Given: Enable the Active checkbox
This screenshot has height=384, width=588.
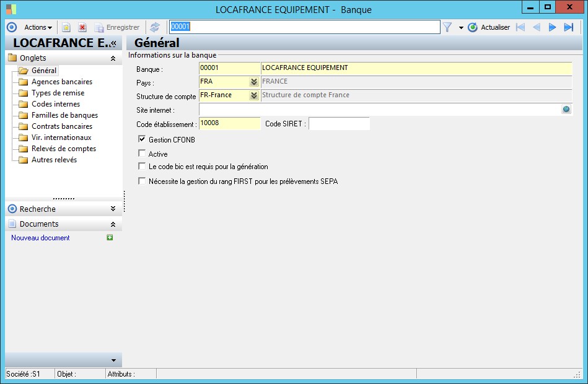Looking at the screenshot, I should pos(142,153).
